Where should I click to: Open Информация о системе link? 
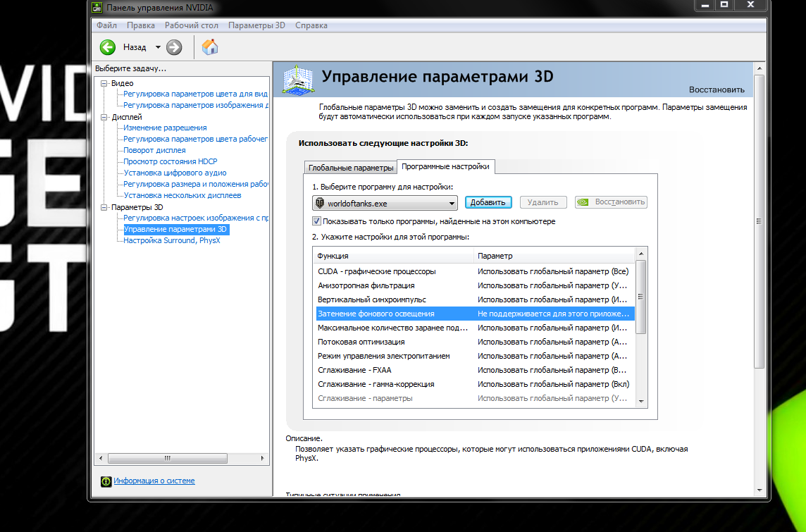(x=154, y=481)
